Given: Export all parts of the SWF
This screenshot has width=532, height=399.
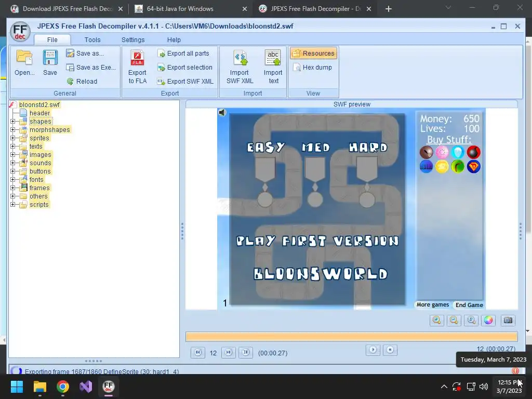Looking at the screenshot, I should [x=183, y=54].
